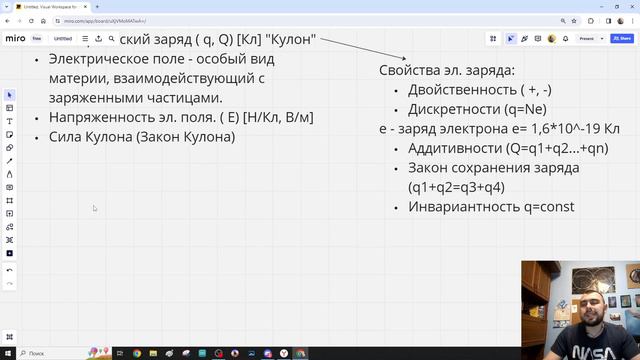Screen dimensions: 640x360
Task: Open the browser extensions icon
Action: tap(591, 21)
